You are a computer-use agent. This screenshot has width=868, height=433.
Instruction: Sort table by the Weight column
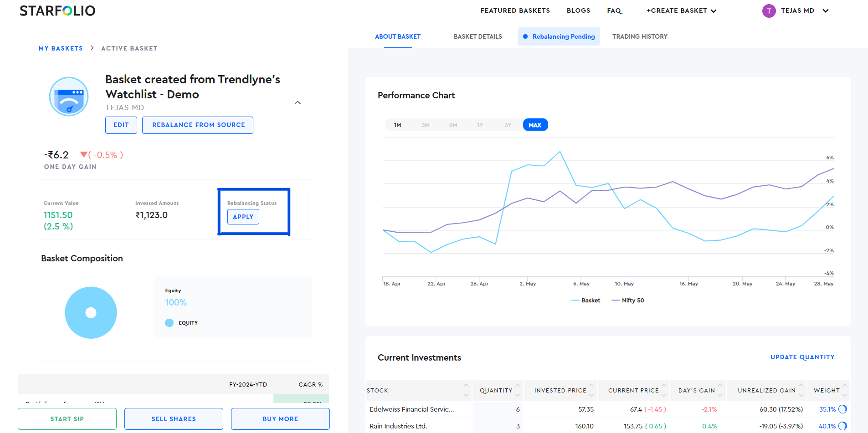tap(828, 390)
